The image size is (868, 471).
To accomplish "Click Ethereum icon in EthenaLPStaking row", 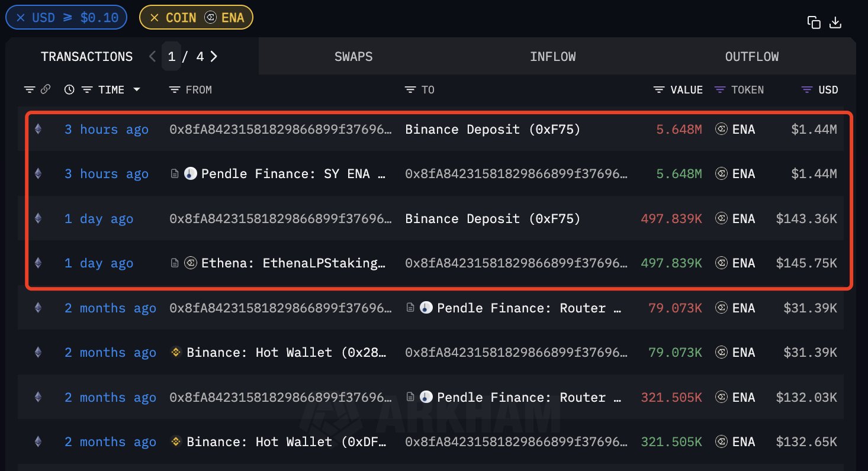I will [38, 263].
